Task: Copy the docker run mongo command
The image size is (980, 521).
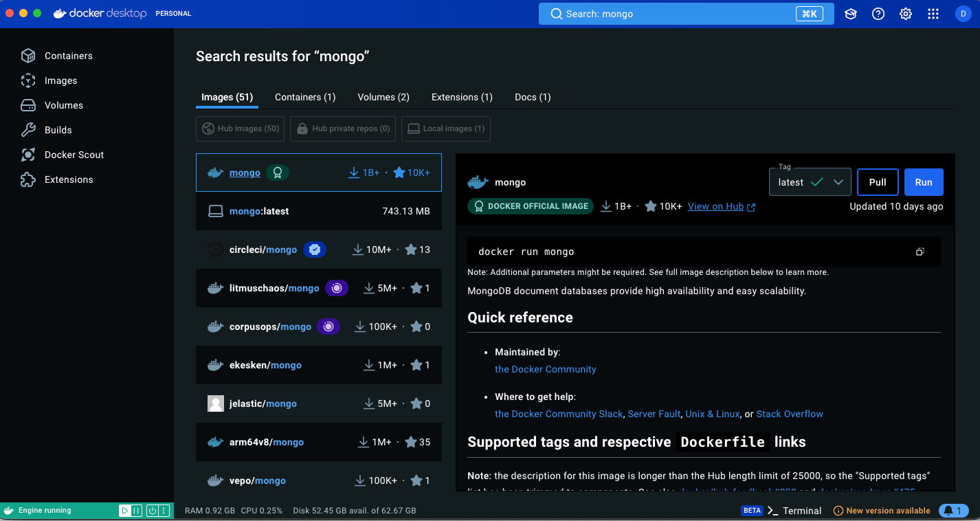Action: 920,252
